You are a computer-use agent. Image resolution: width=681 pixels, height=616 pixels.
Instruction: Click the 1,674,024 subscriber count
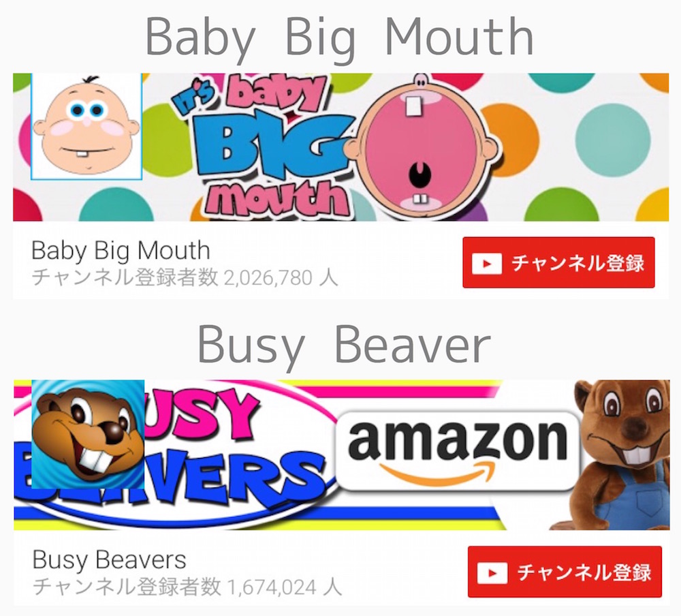point(272,587)
